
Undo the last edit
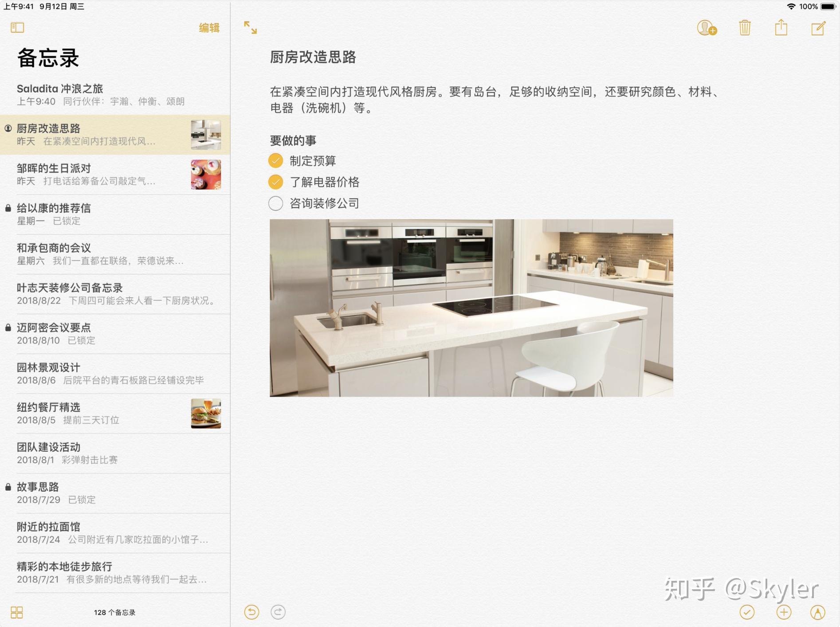tap(251, 612)
